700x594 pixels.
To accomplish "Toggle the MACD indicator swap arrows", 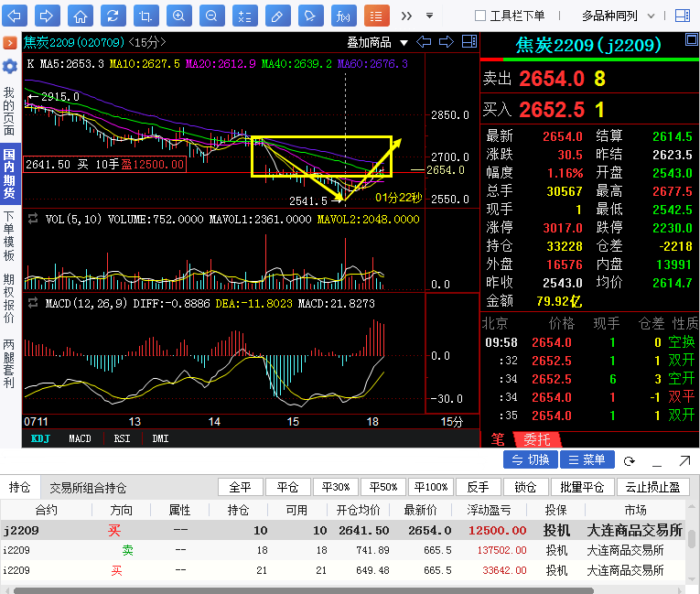I will tap(33, 301).
